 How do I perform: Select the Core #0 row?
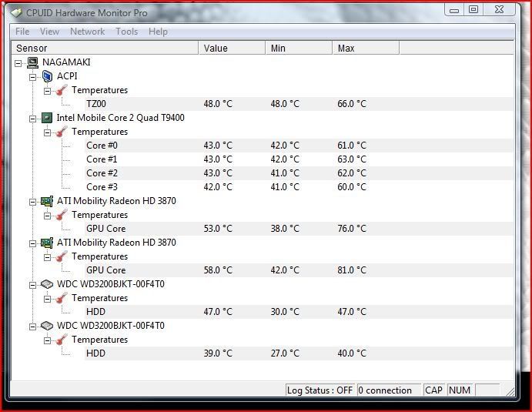(299, 146)
